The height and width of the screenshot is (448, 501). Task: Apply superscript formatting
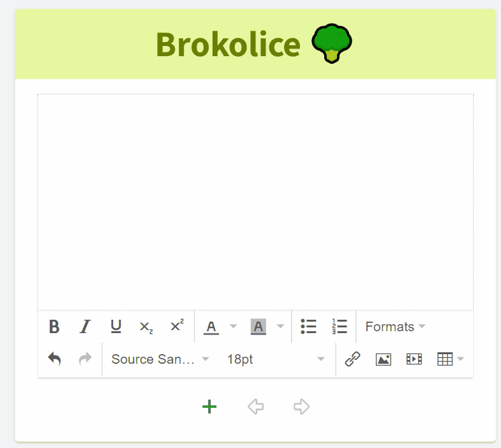pos(177,327)
